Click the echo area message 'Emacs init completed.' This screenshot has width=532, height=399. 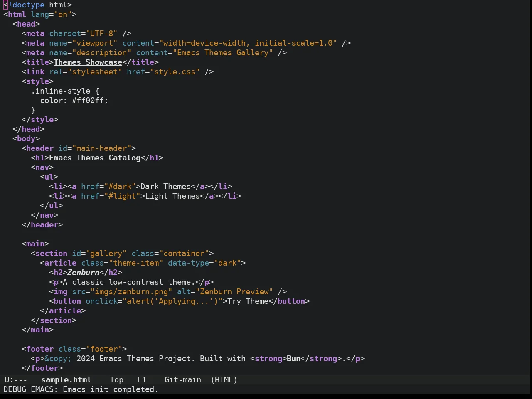click(111, 389)
